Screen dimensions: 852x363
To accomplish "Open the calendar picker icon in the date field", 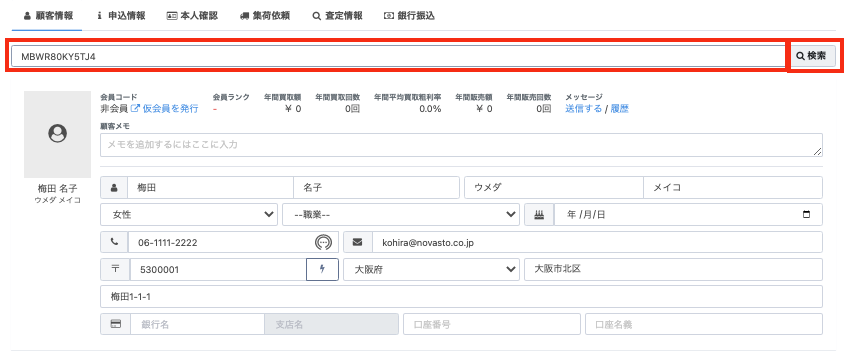I will (x=806, y=215).
